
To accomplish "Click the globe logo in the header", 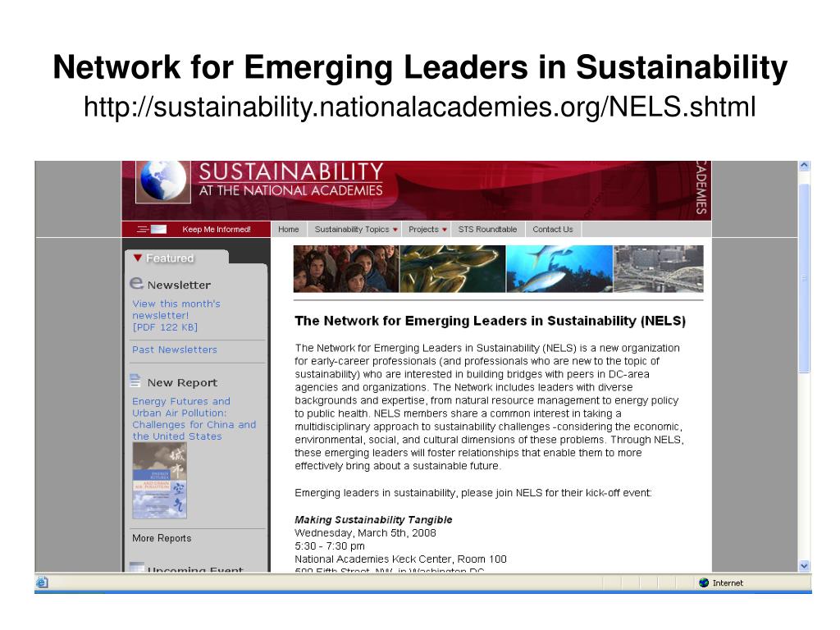I will pyautogui.click(x=163, y=181).
